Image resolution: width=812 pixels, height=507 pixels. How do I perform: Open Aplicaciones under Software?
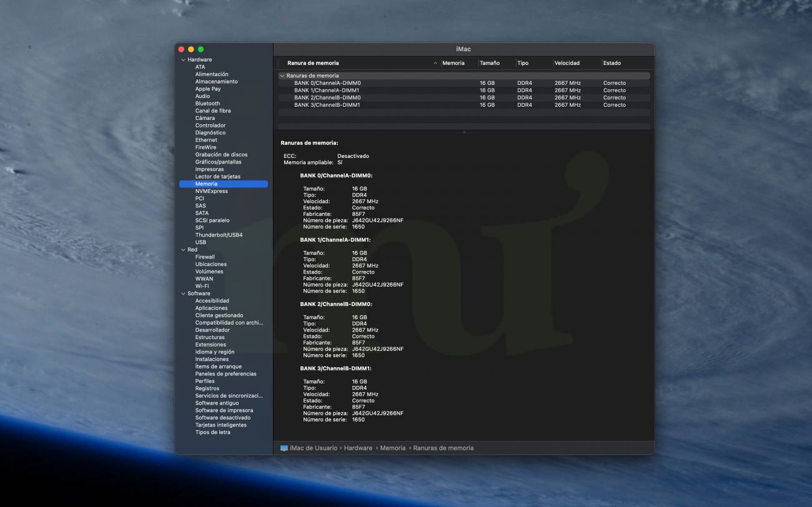point(211,308)
